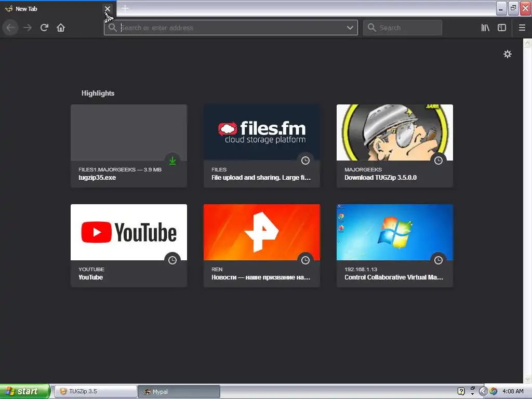Open new tab page preferences gear
532x399 pixels.
coord(507,54)
